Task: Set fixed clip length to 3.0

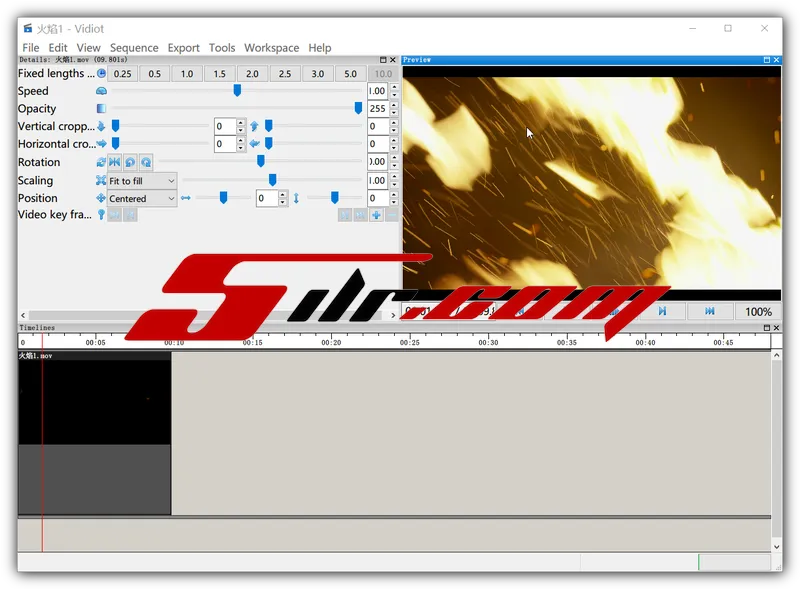Action: [318, 73]
